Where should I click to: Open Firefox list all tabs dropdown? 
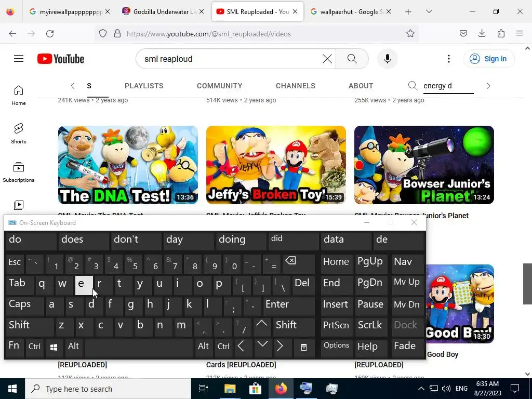coord(429,12)
